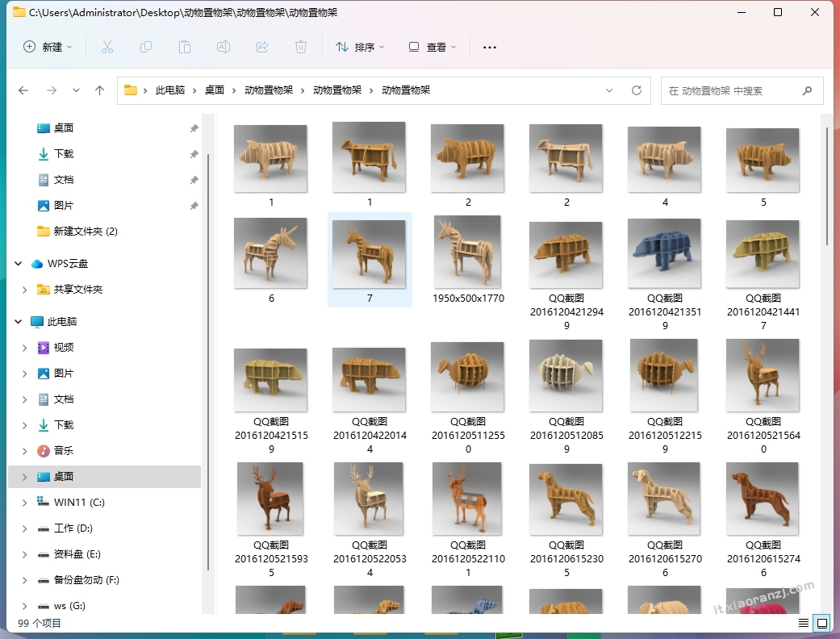Click the WPS云盘 cloud icon

[x=37, y=264]
